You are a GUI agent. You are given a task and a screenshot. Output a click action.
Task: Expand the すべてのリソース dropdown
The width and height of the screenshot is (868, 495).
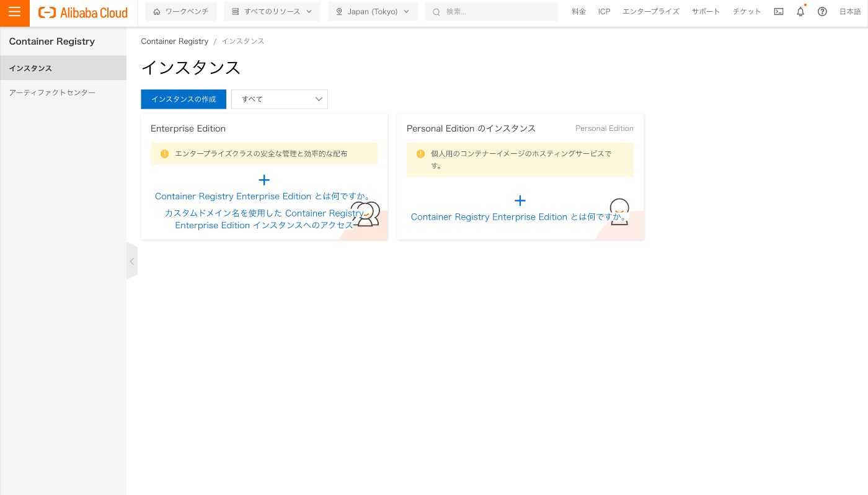pos(272,12)
